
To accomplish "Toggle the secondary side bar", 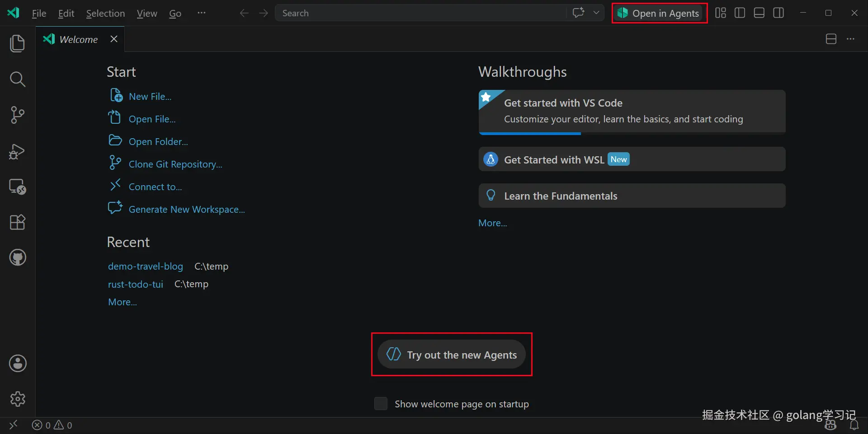I will click(778, 13).
